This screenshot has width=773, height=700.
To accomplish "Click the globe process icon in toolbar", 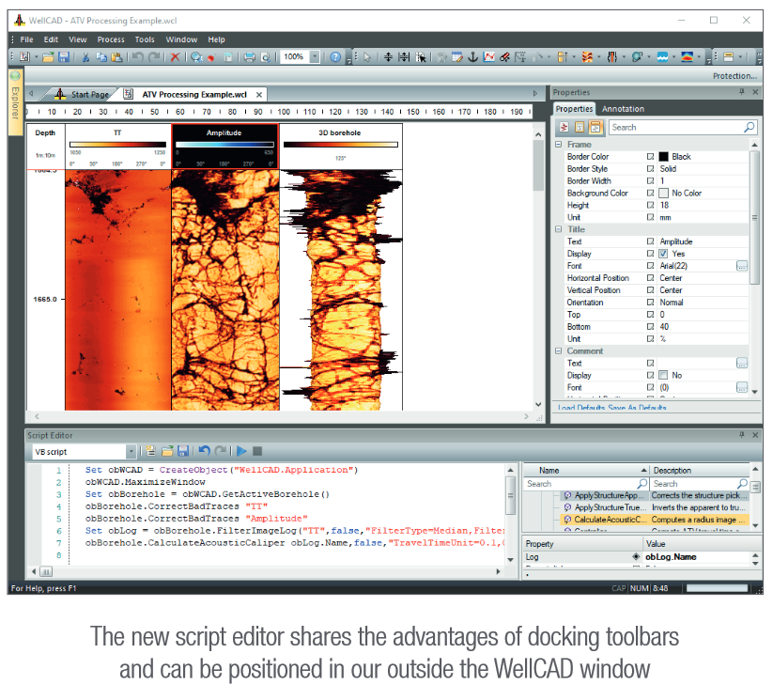I will [x=637, y=57].
